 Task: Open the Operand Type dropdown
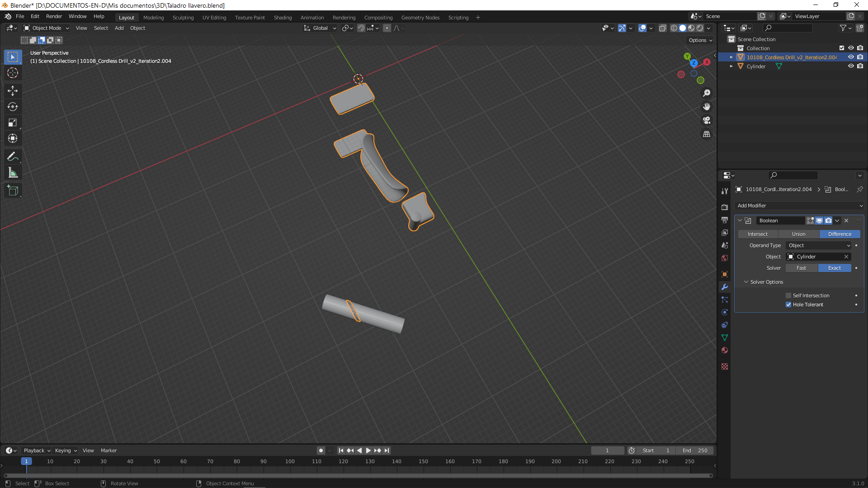[819, 245]
